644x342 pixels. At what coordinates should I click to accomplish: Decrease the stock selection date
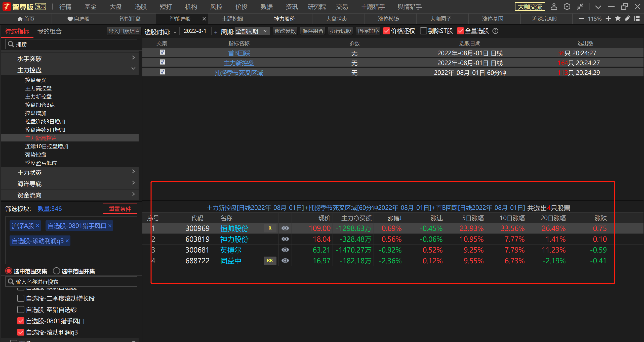coord(175,32)
